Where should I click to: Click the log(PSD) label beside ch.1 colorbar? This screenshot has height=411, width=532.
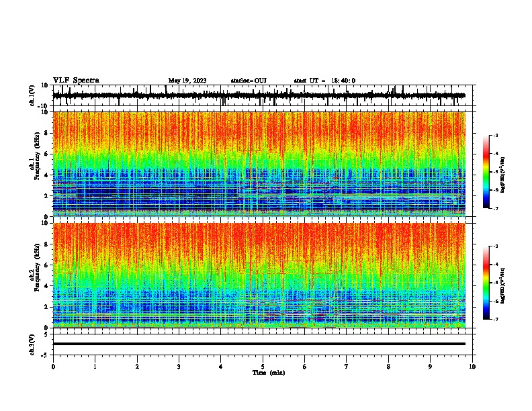click(502, 175)
